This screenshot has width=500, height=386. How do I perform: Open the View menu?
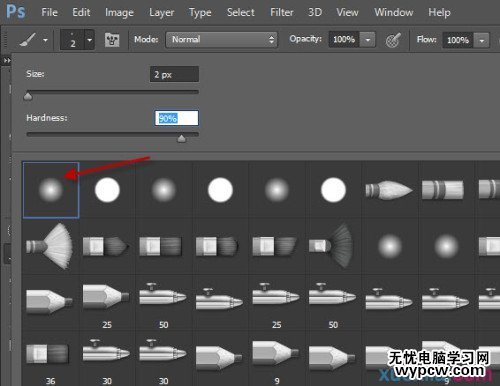(x=347, y=12)
